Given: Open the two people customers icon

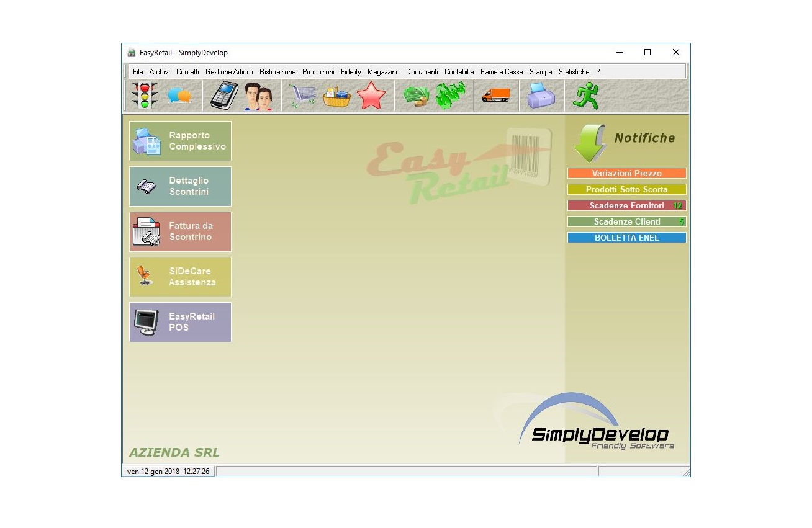Looking at the screenshot, I should pyautogui.click(x=258, y=97).
